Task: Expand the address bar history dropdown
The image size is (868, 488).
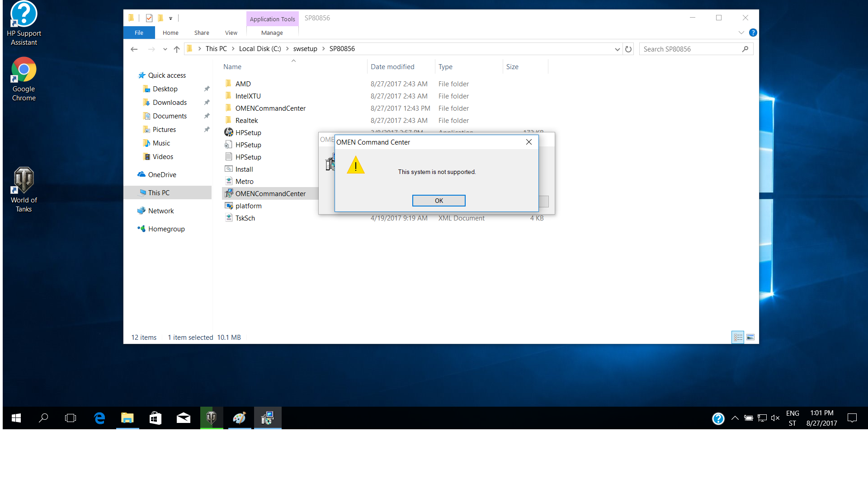Action: coord(617,49)
